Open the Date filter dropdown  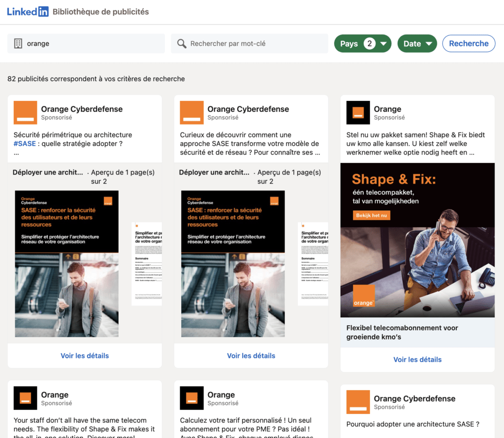[417, 43]
